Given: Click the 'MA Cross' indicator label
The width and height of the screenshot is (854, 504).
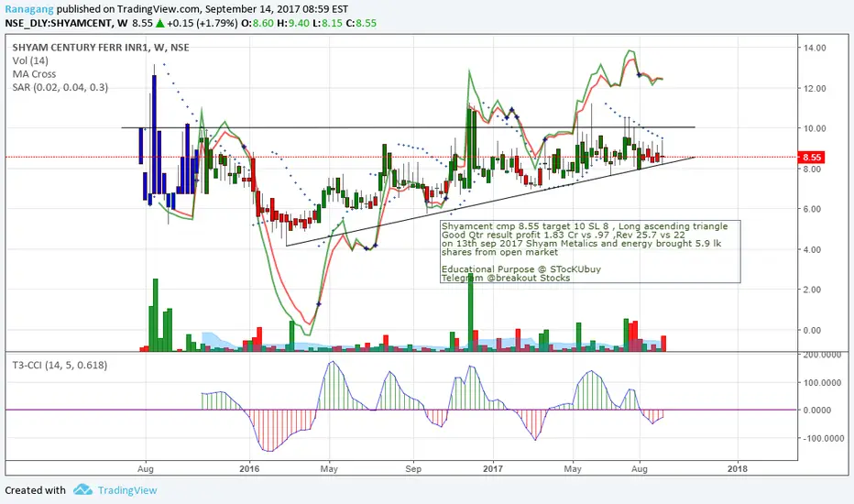Looking at the screenshot, I should pos(34,74).
